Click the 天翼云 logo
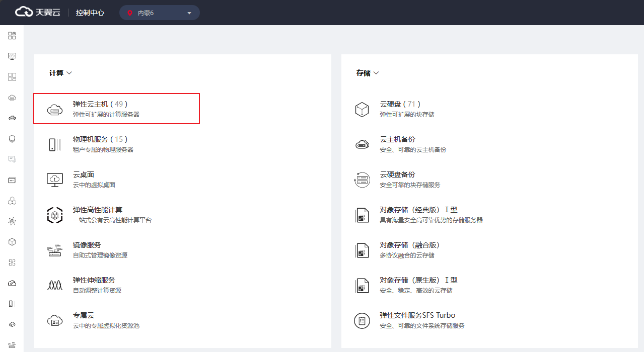The height and width of the screenshot is (352, 644). coord(38,12)
